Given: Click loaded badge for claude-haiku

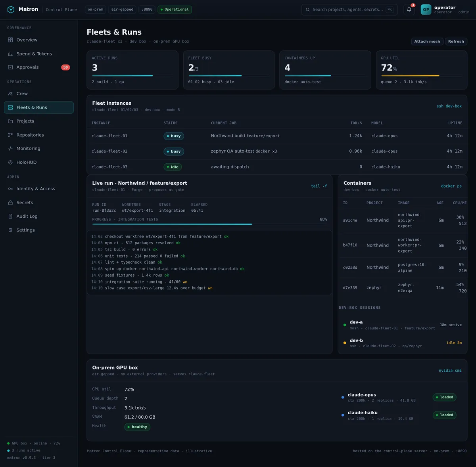Looking at the screenshot, I should (444, 415).
